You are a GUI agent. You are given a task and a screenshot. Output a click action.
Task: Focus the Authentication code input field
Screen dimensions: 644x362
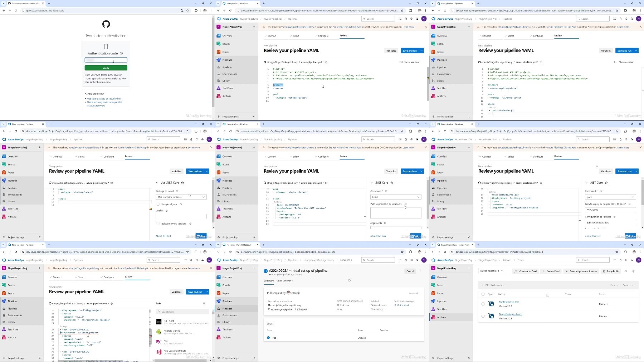click(x=106, y=60)
